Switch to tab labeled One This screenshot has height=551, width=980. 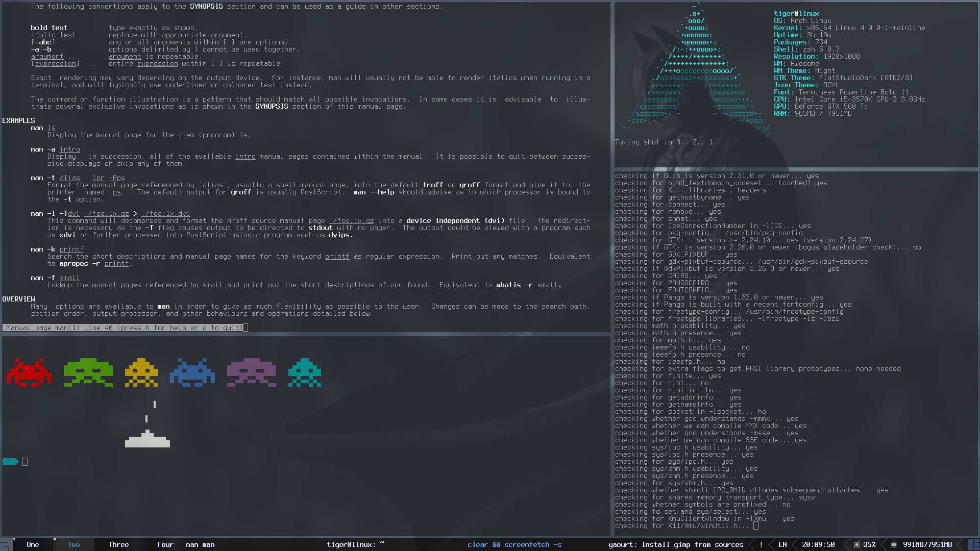pyautogui.click(x=32, y=544)
